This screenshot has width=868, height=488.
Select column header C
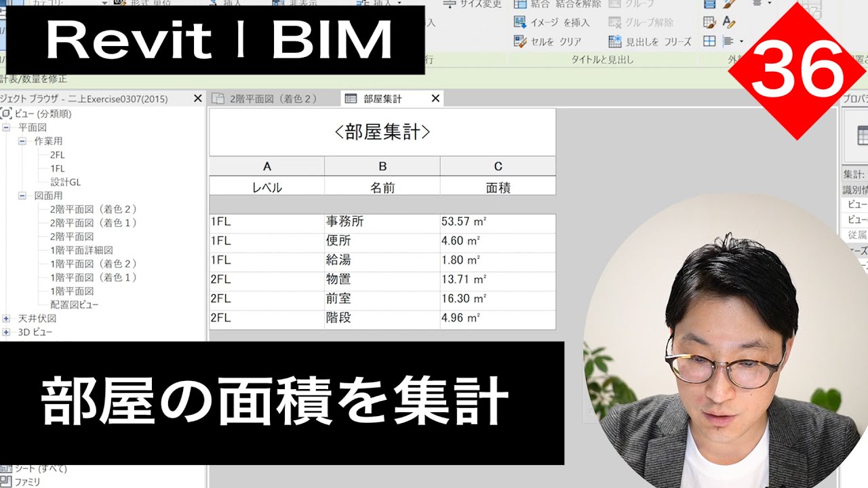click(498, 166)
